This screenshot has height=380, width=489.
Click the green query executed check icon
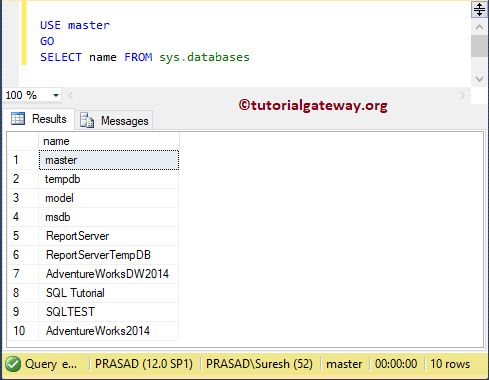pos(13,364)
